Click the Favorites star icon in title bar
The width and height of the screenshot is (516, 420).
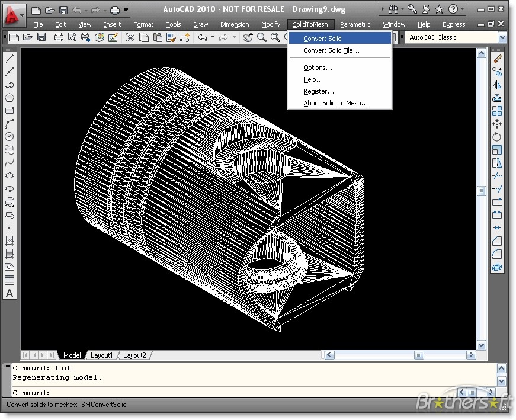click(x=440, y=9)
